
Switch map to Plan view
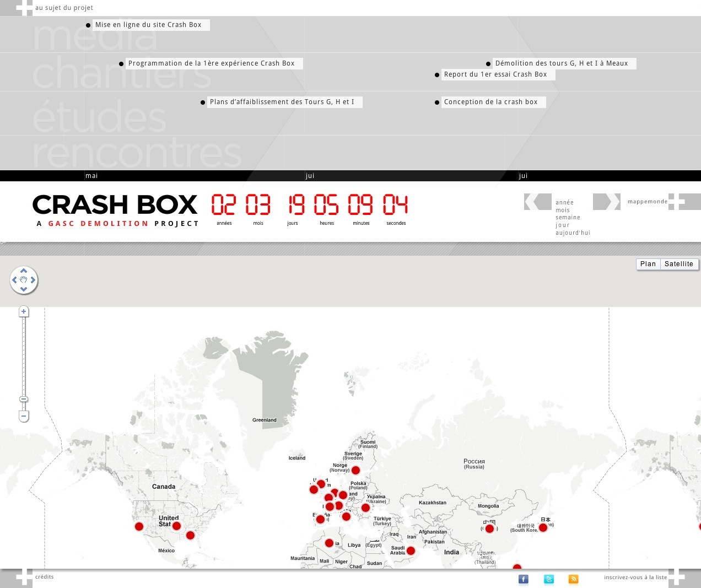point(648,264)
